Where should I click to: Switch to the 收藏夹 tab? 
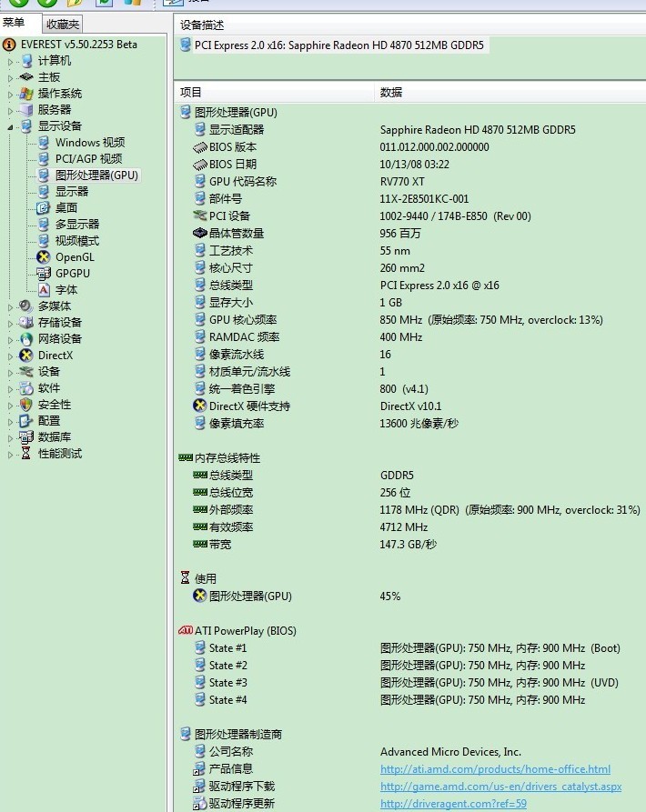[62, 25]
